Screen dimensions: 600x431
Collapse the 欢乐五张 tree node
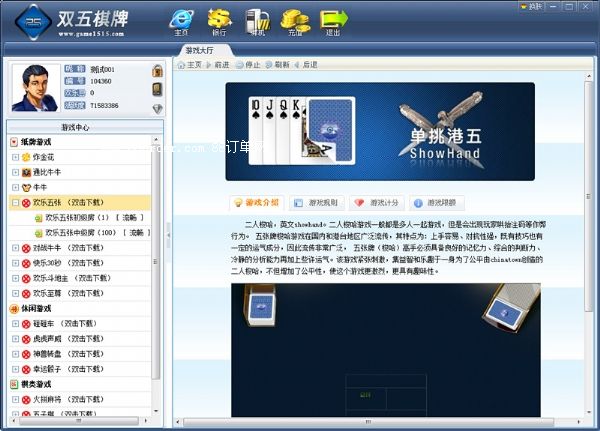coord(15,202)
